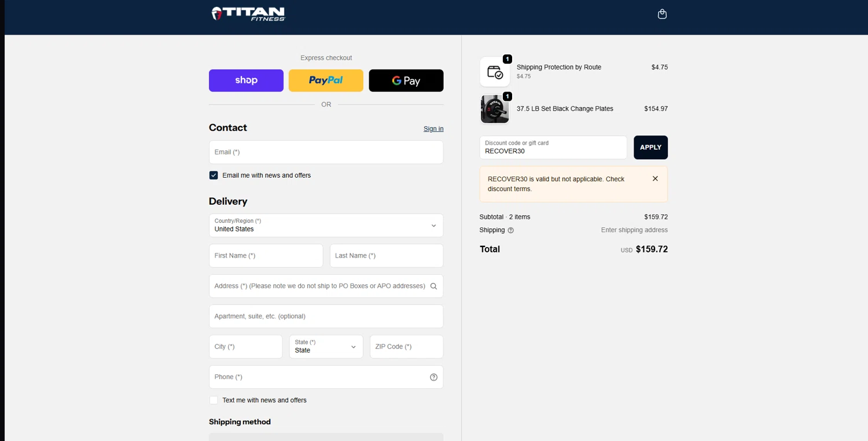Click the Contact section heading
This screenshot has width=868, height=441.
pyautogui.click(x=228, y=128)
